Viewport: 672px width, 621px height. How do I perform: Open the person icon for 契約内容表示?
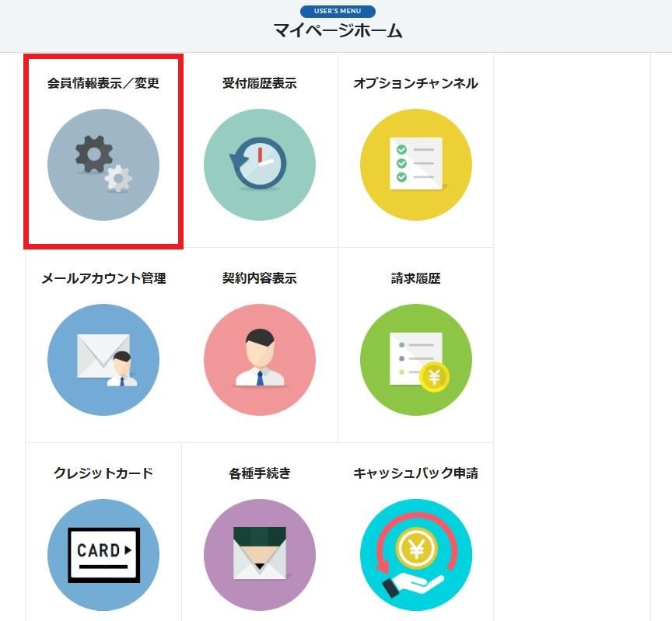(260, 360)
